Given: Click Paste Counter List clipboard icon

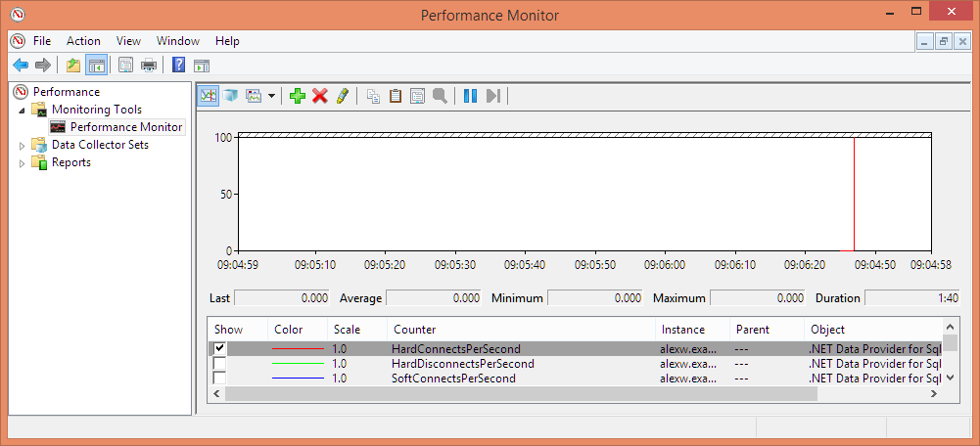Looking at the screenshot, I should [x=395, y=96].
